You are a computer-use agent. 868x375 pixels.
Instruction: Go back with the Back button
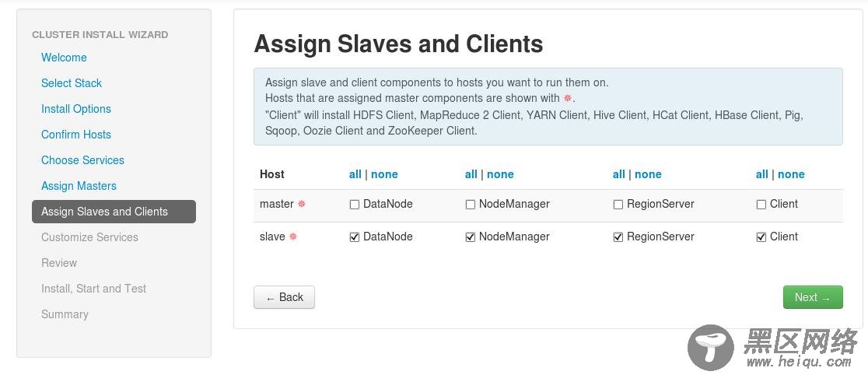(x=284, y=297)
